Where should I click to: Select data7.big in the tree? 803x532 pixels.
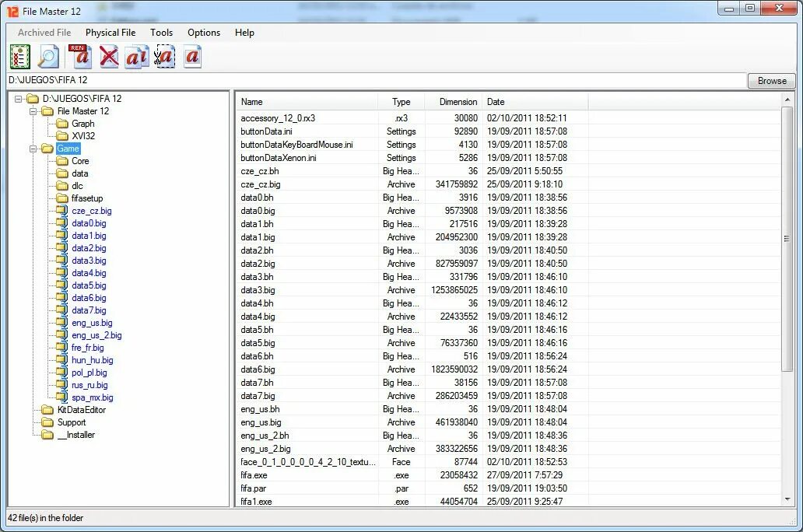click(x=89, y=310)
